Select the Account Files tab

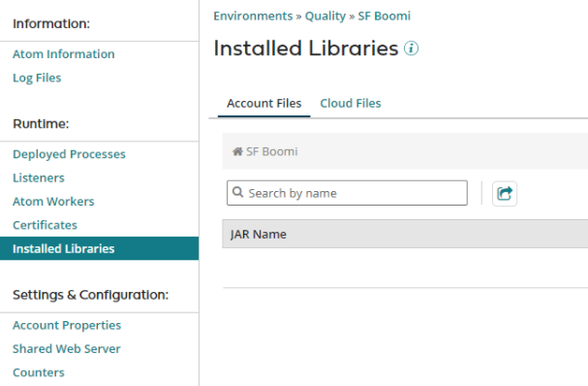[x=264, y=103]
